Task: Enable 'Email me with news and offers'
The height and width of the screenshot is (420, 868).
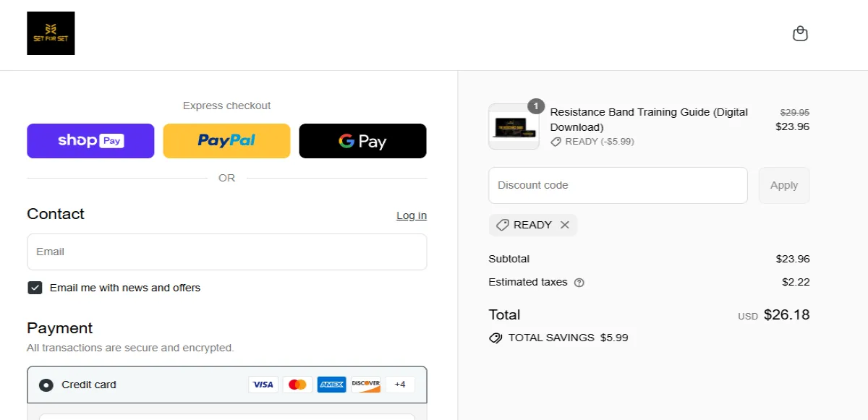Action: (x=35, y=287)
